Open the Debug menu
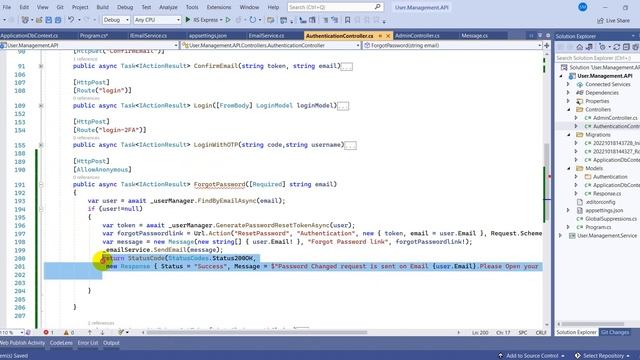The width and height of the screenshot is (640, 360). (124, 7)
